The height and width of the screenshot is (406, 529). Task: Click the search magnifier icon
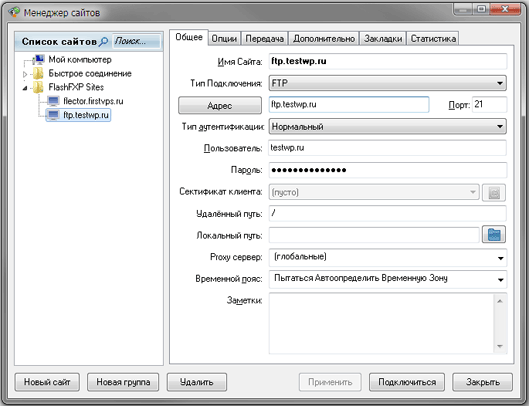tap(104, 42)
